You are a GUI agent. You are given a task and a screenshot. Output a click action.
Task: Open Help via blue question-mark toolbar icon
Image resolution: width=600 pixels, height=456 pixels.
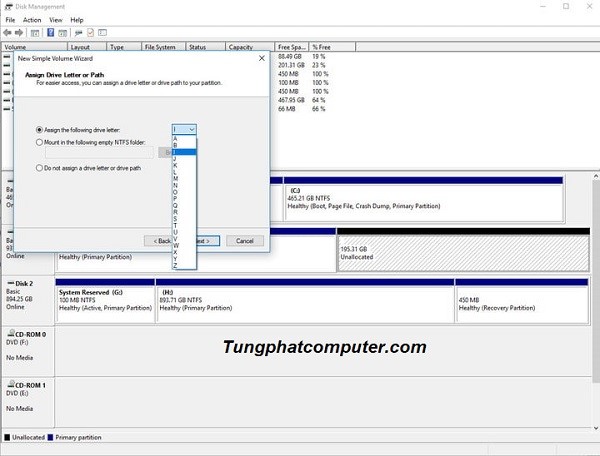point(51,33)
